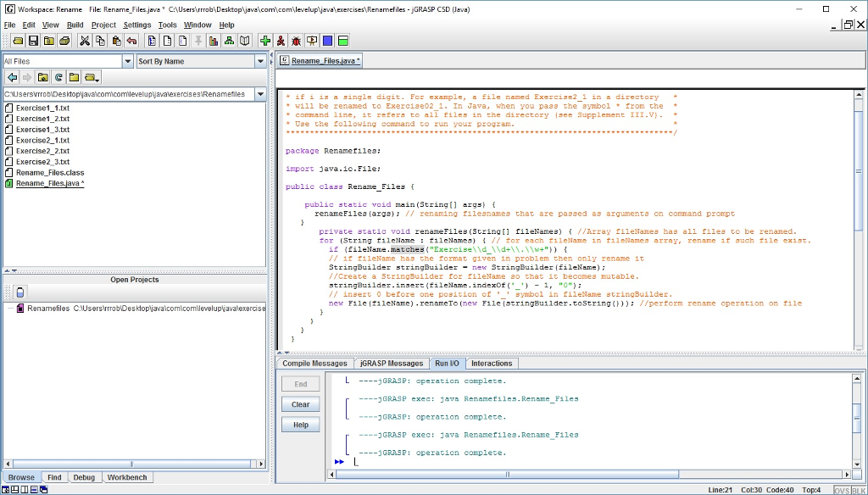
Task: Click the cascade windows icon at bottom-left
Action: coord(44,489)
